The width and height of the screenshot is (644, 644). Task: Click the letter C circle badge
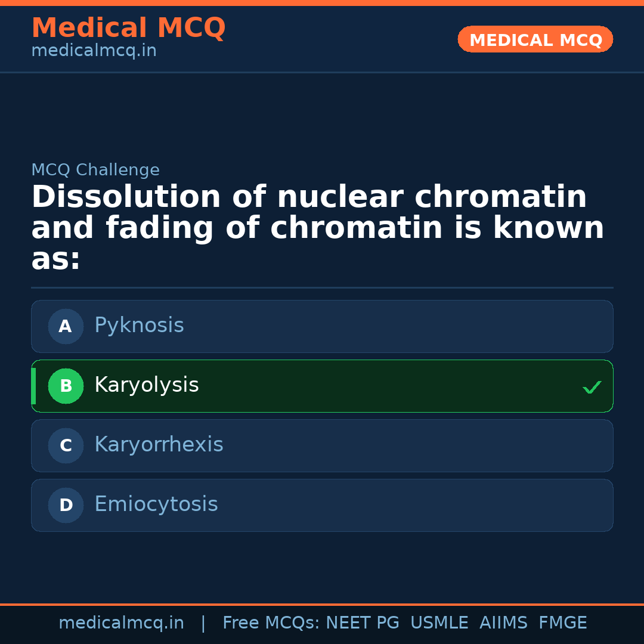tap(66, 445)
